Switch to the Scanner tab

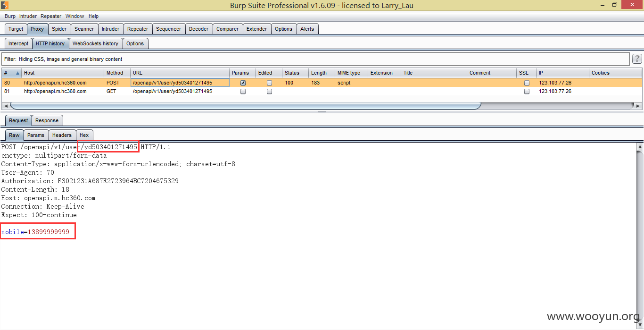[x=84, y=29]
